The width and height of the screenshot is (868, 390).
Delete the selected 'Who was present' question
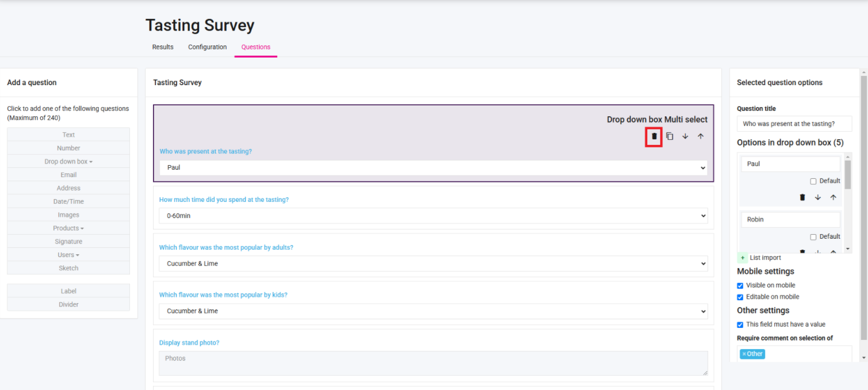click(x=653, y=136)
